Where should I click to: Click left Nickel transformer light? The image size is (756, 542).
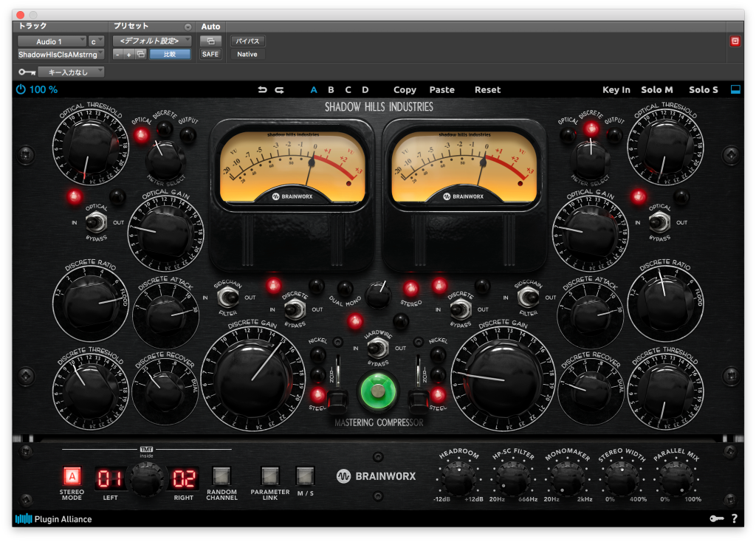click(317, 355)
